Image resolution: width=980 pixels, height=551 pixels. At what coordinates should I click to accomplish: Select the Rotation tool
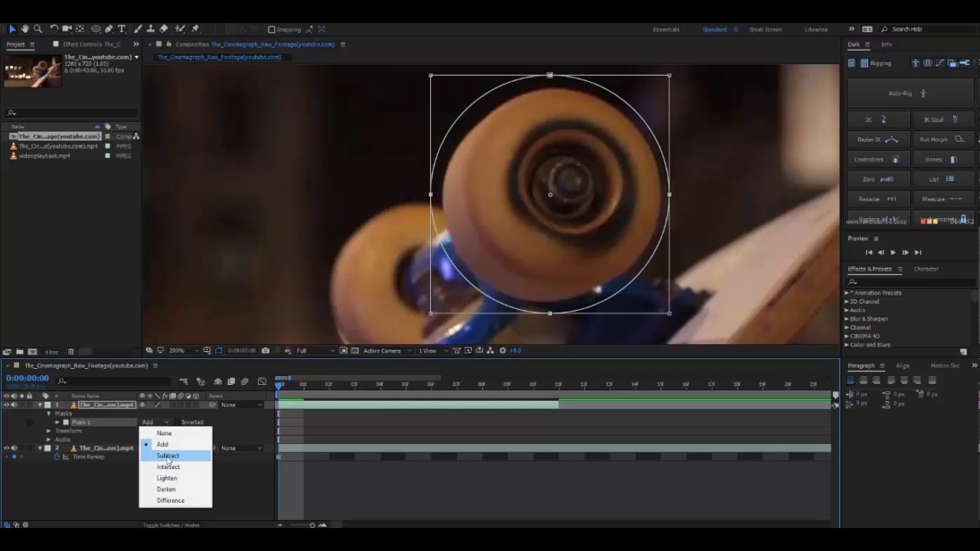[54, 29]
